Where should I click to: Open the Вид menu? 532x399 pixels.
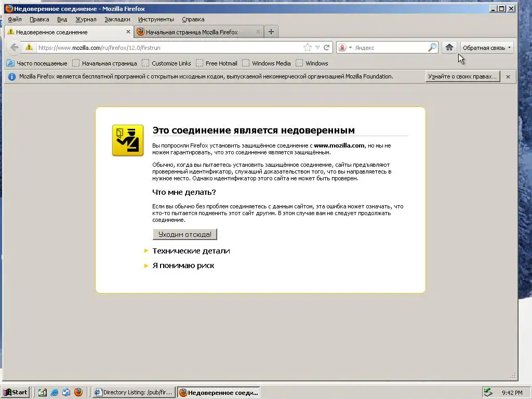62,19
